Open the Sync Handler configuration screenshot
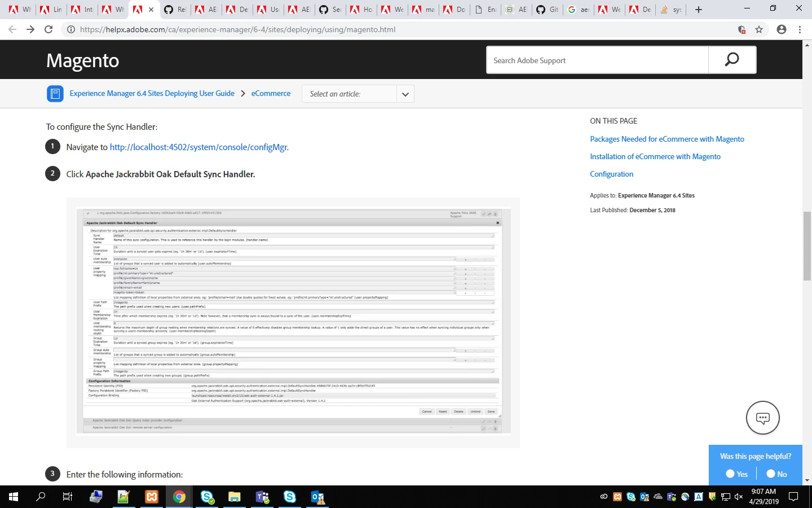 (293, 322)
